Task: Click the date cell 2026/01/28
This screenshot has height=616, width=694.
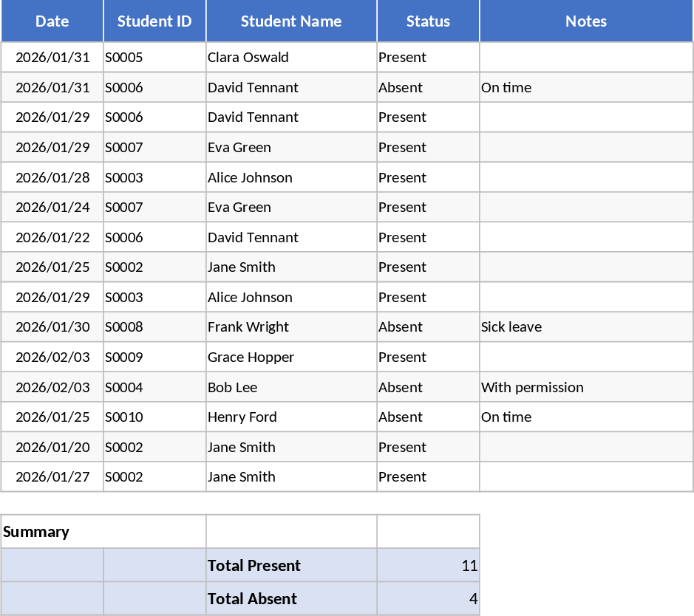Action: [x=52, y=178]
